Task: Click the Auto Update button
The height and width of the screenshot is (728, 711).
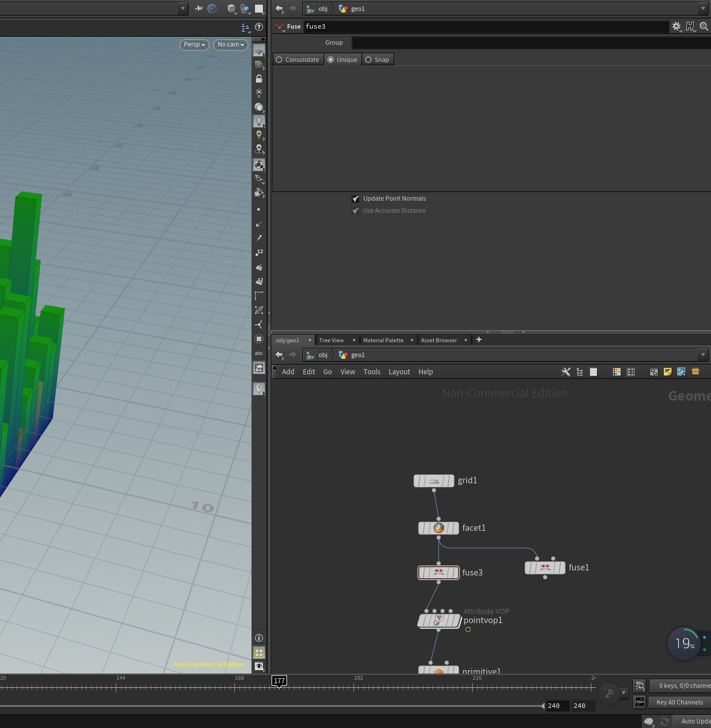Action: pos(695,721)
